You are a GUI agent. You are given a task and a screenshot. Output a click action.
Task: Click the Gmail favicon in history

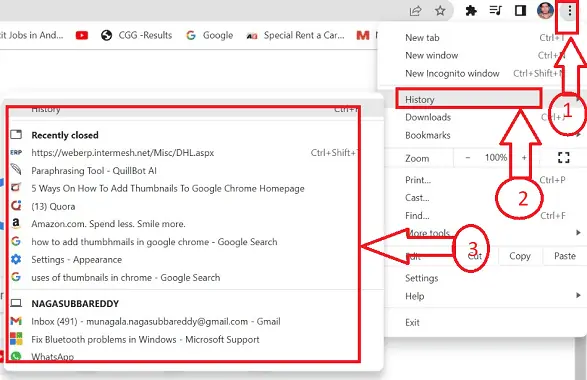pyautogui.click(x=16, y=321)
